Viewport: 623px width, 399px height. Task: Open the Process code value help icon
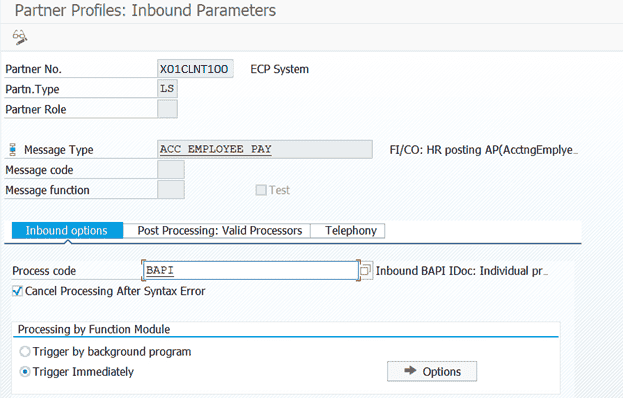pos(366,271)
